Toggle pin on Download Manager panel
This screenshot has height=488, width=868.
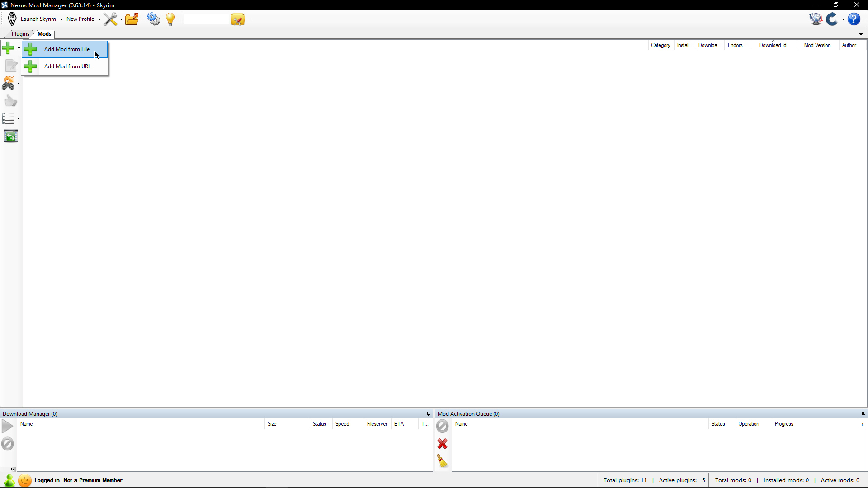point(428,413)
